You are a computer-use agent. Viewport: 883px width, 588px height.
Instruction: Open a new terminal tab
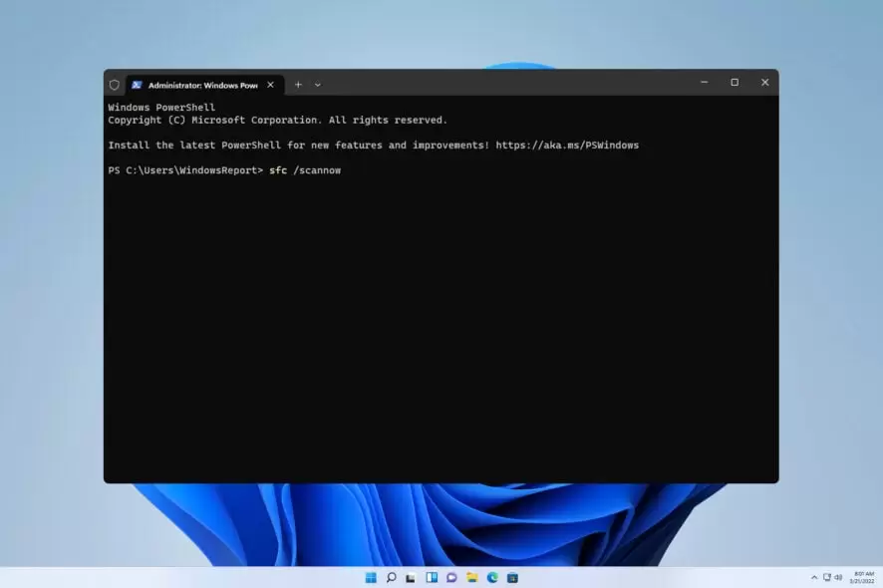coord(298,85)
